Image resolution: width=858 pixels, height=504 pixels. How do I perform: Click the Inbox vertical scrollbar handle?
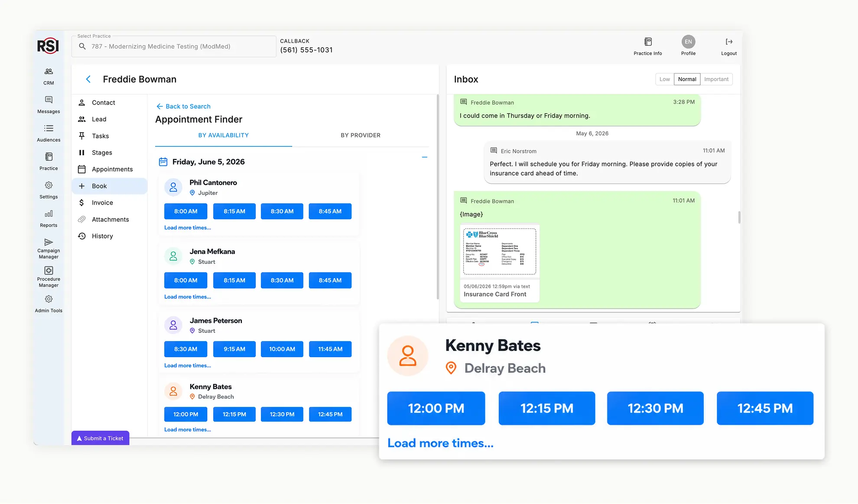tap(739, 217)
